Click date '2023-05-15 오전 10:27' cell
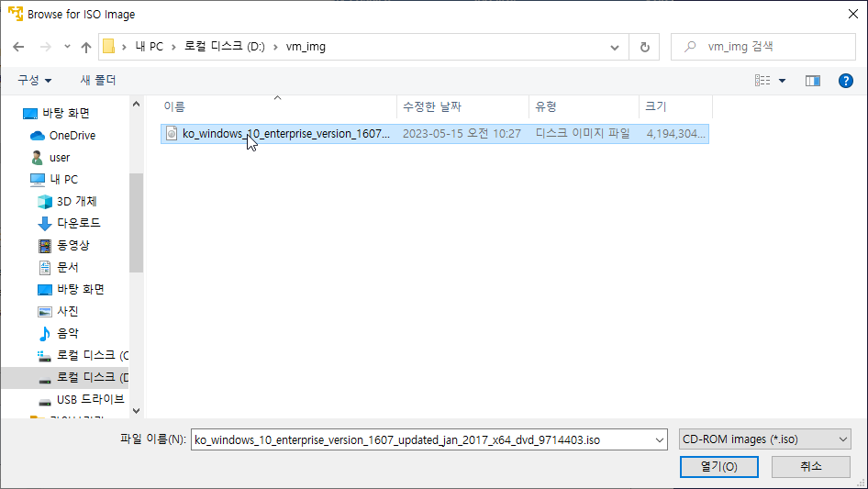868x489 pixels. 462,133
